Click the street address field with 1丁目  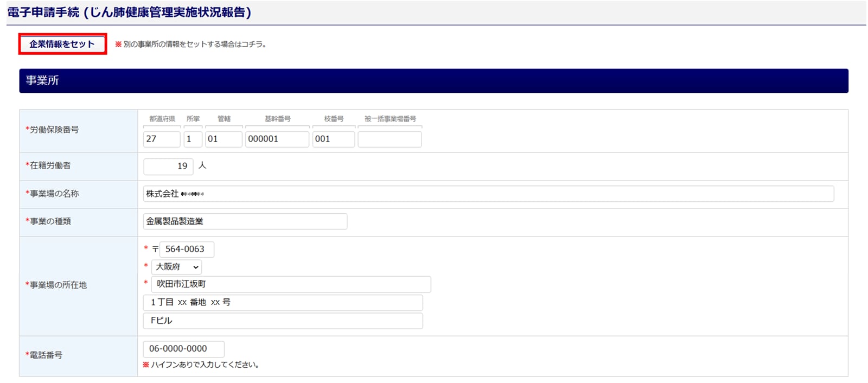click(283, 303)
